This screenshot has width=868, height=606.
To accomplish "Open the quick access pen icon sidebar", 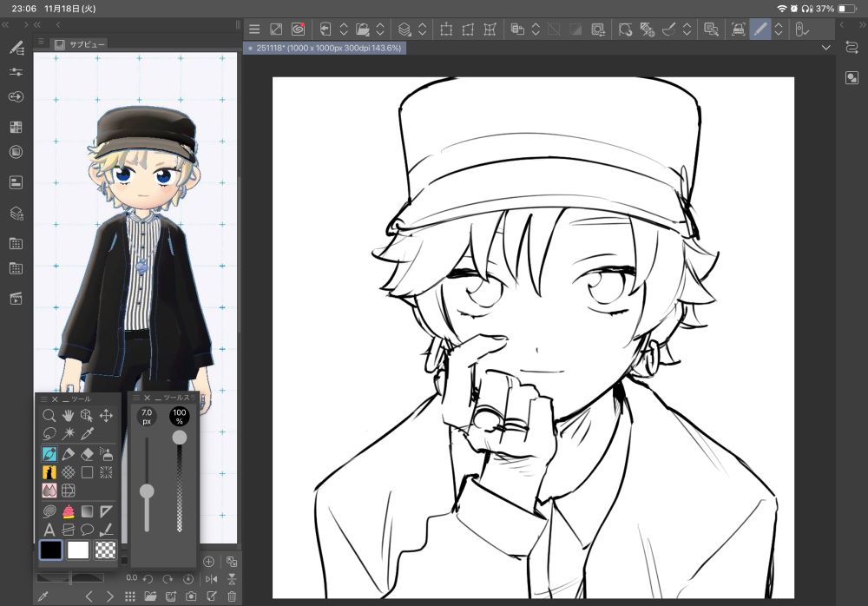I will click(16, 48).
